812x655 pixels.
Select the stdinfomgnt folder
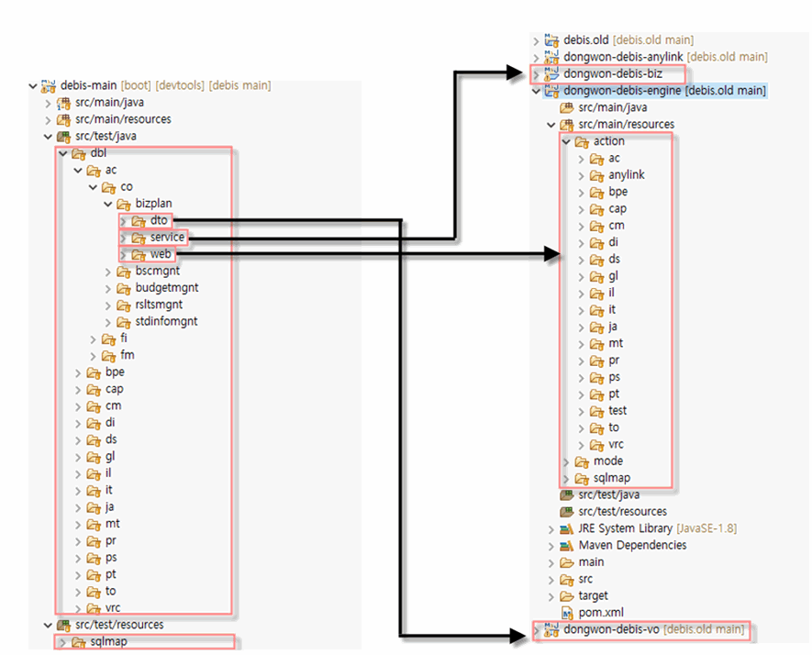[x=166, y=321]
